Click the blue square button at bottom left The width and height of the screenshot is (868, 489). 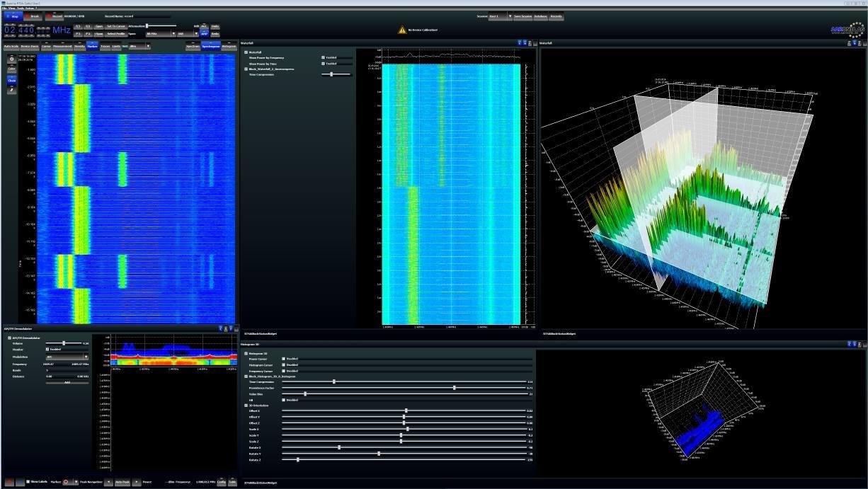[20, 482]
